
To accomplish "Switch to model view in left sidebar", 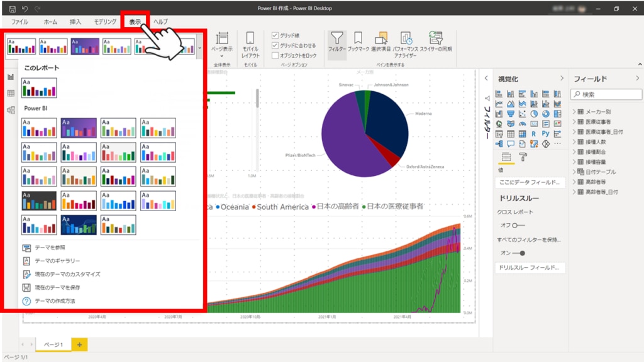I will point(11,109).
